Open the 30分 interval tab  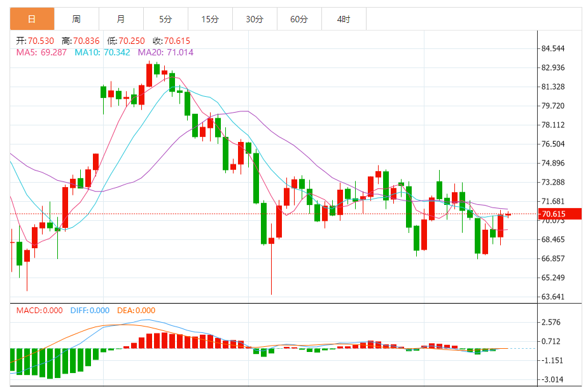point(255,19)
